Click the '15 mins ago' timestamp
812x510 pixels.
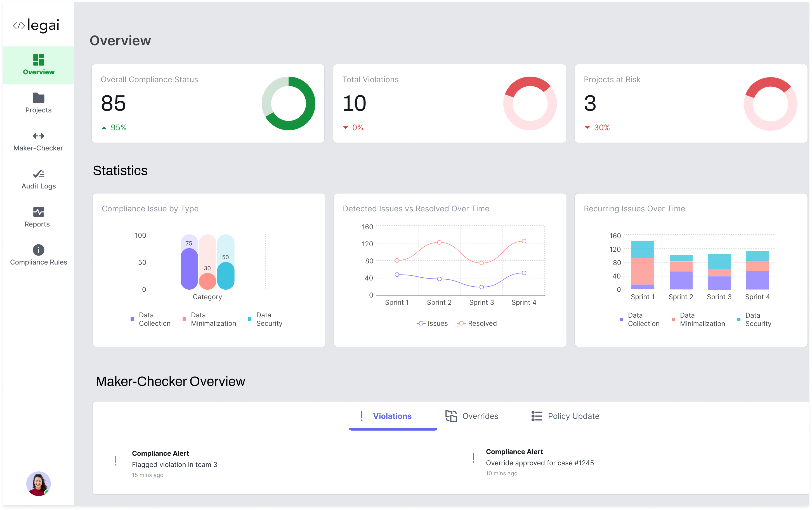[x=148, y=475]
